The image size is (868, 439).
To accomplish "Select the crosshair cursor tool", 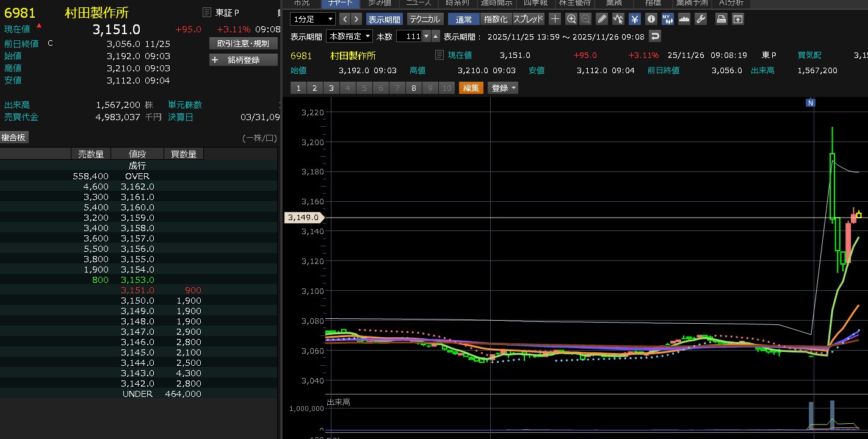I will coord(555,19).
